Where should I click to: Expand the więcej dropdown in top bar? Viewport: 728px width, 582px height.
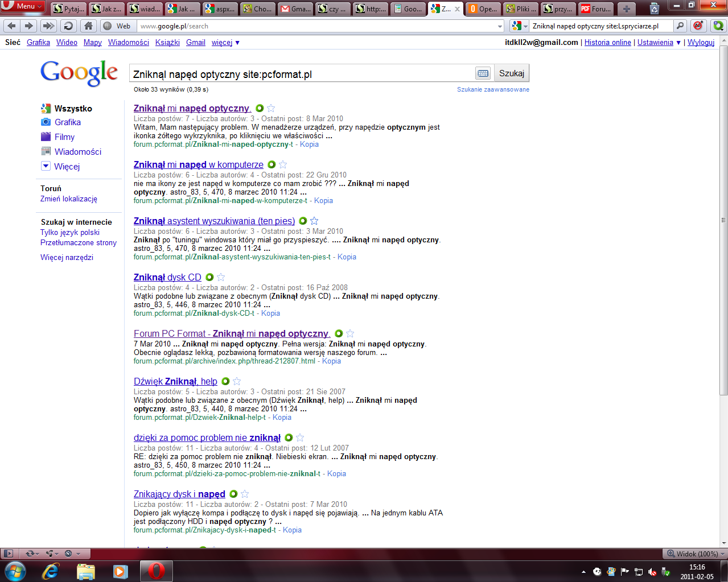click(225, 43)
